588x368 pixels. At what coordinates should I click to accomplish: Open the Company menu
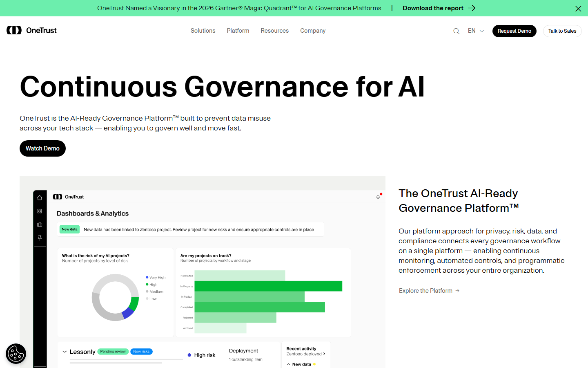tap(313, 31)
